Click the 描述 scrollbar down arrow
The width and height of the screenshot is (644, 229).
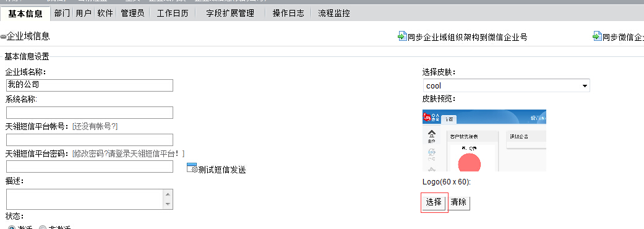coord(168,204)
